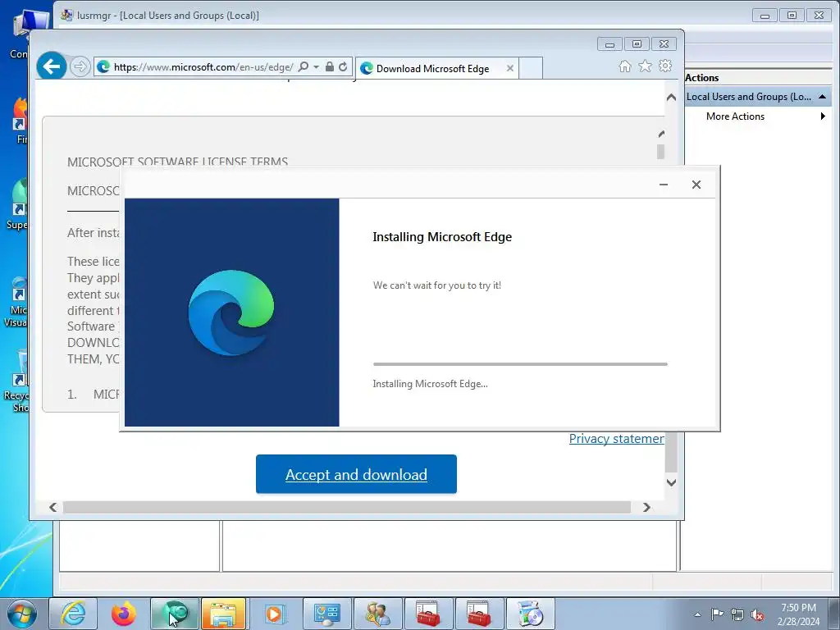This screenshot has height=630, width=840.
Task: Minimize the Edge installer dialog
Action: click(664, 185)
